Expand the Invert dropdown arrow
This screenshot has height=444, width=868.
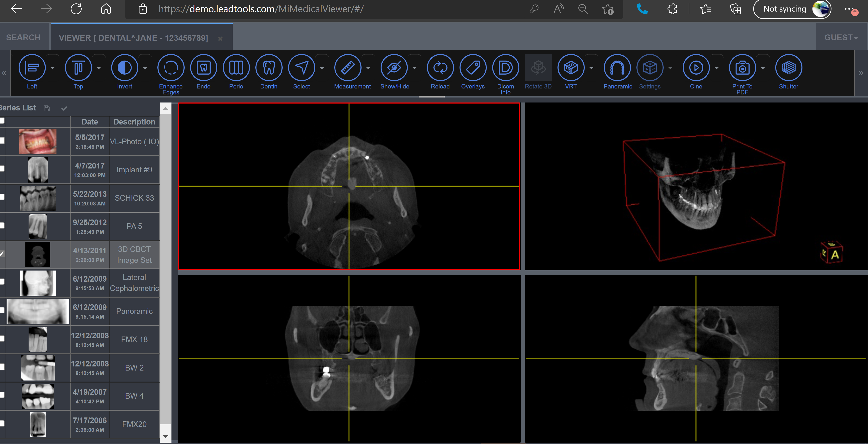[145, 68]
